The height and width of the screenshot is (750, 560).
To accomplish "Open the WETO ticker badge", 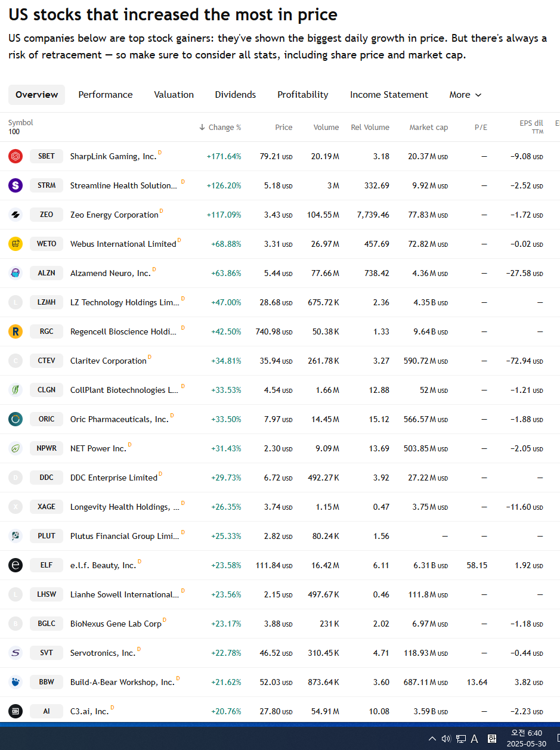I will [x=47, y=244].
